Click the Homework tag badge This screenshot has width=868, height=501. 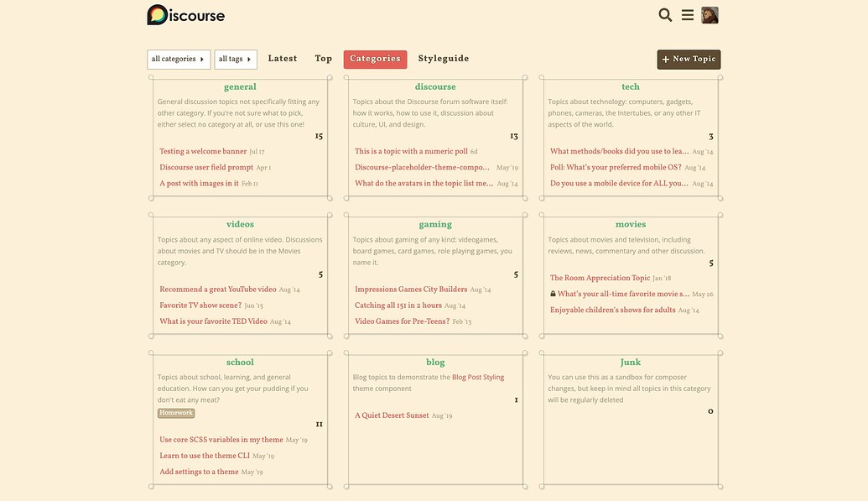pos(176,413)
